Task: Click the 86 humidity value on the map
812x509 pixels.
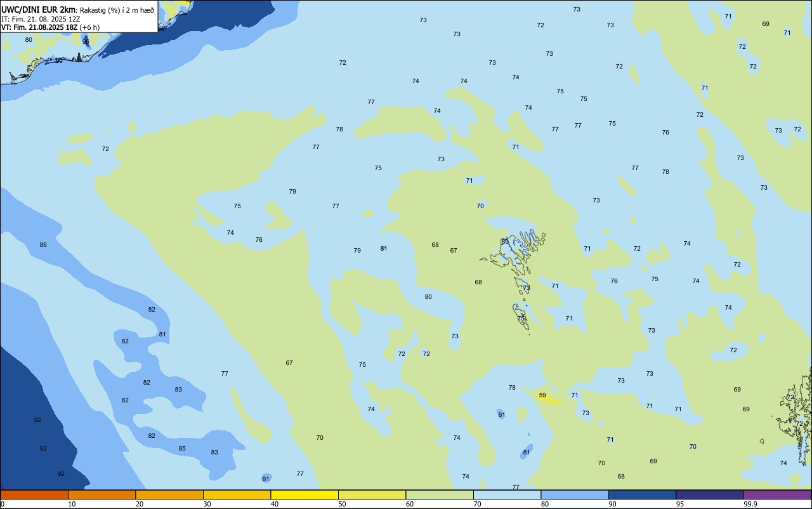Action: tap(43, 245)
